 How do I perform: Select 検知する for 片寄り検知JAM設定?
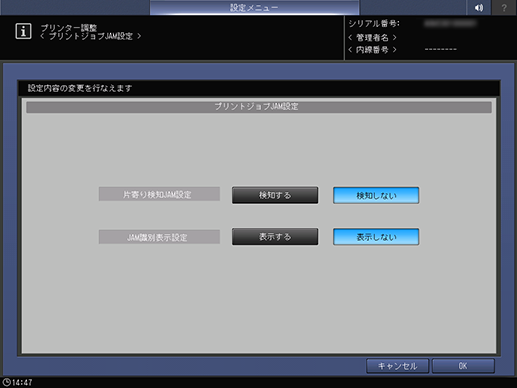275,195
